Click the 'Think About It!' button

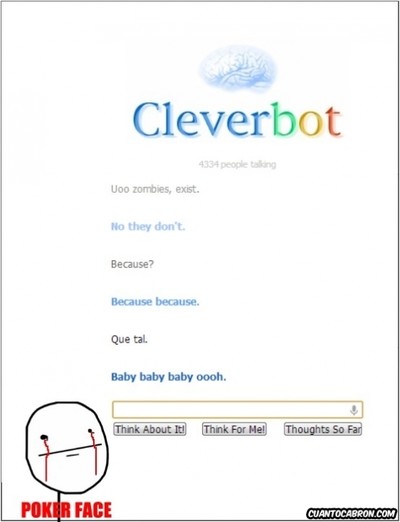coord(150,429)
